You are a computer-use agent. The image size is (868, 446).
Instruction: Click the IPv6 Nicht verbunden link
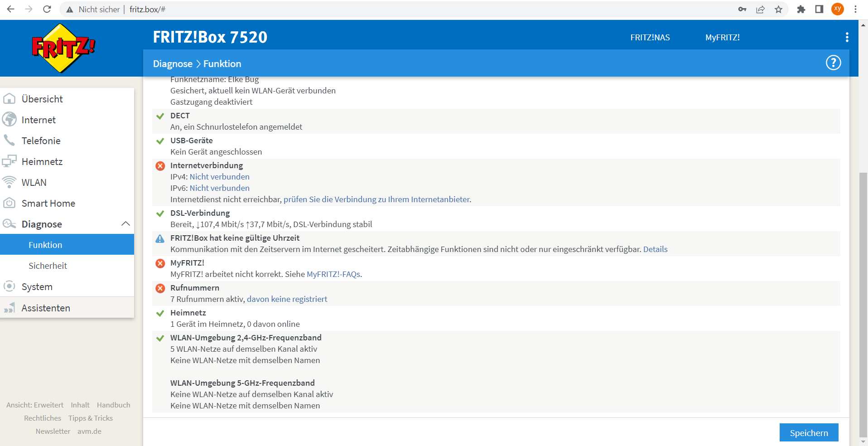(219, 188)
